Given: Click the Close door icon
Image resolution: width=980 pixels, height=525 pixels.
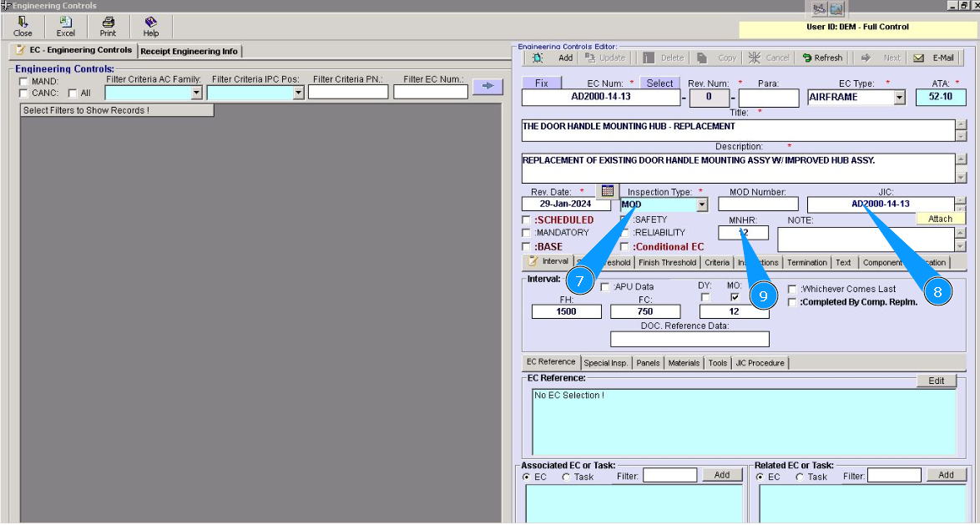Looking at the screenshot, I should click(23, 26).
